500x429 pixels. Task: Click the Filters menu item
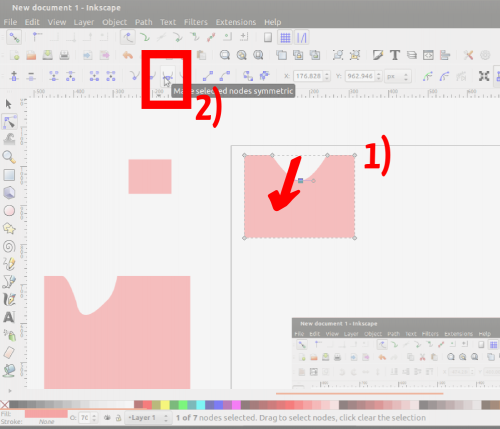click(196, 22)
